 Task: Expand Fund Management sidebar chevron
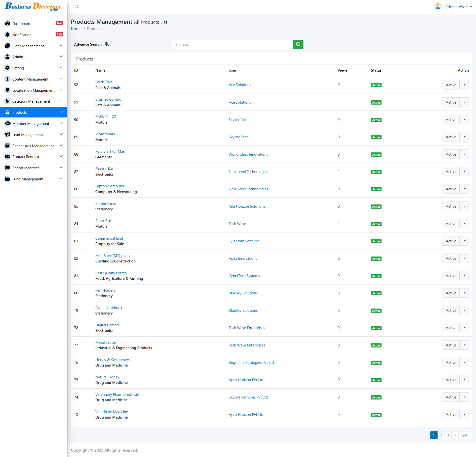(61, 179)
